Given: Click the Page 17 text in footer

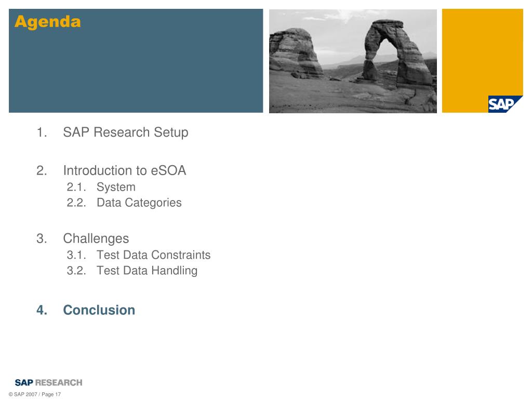Looking at the screenshot, I should (51, 394).
